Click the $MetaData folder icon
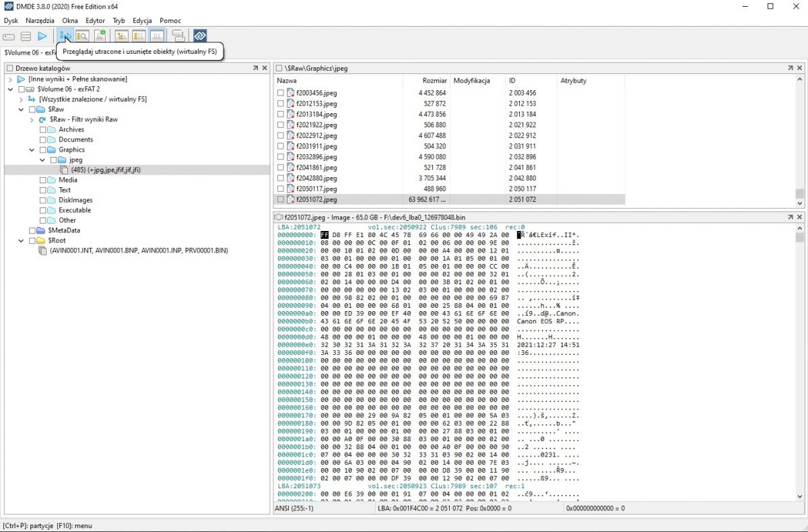808x532 pixels. pos(42,230)
